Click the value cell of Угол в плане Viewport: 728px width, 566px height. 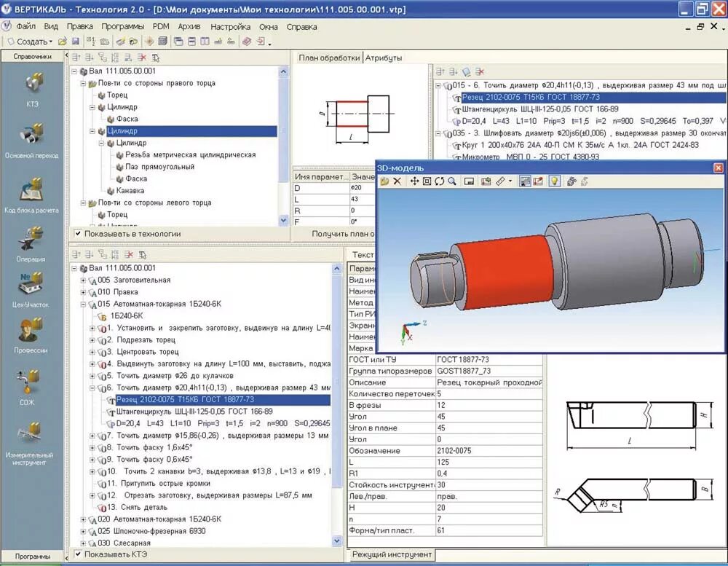click(x=488, y=428)
